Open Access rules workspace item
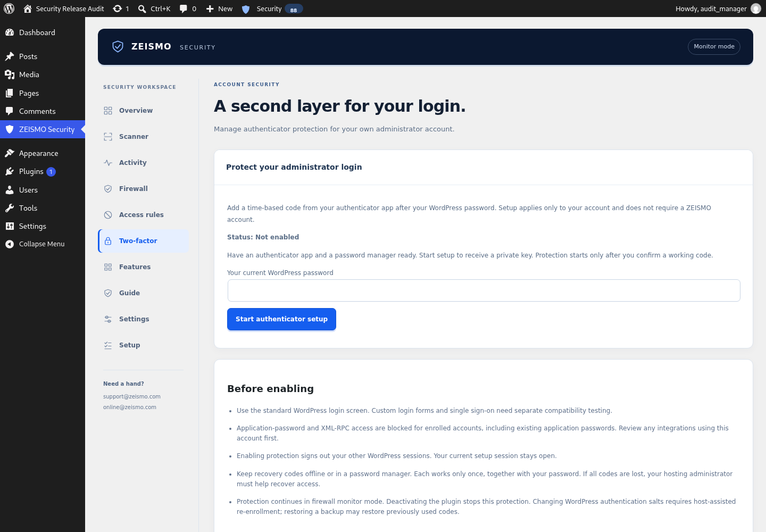This screenshot has width=766, height=532. pos(144,215)
